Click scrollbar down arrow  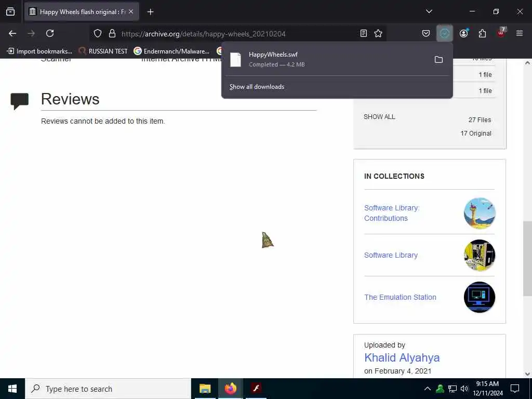point(527,374)
